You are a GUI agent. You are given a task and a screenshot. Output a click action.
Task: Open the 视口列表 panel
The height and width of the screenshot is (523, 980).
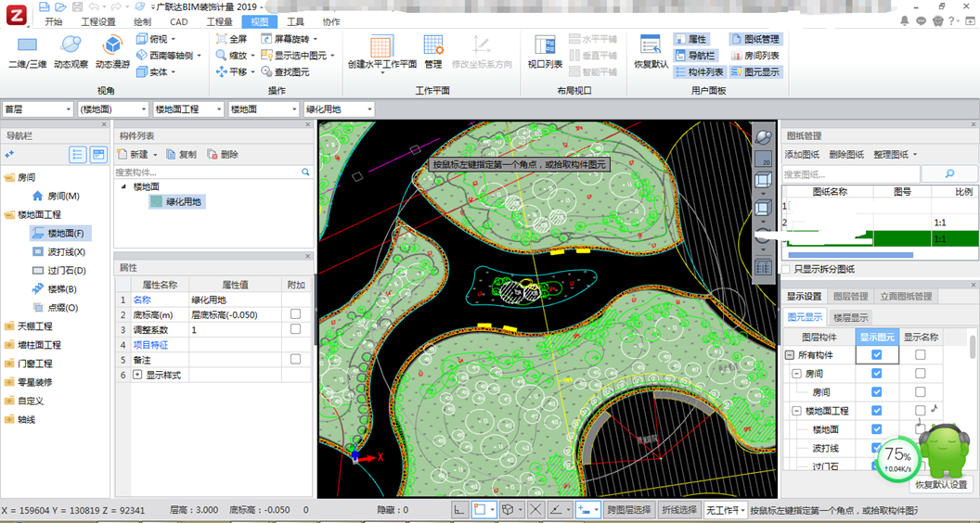[x=545, y=53]
